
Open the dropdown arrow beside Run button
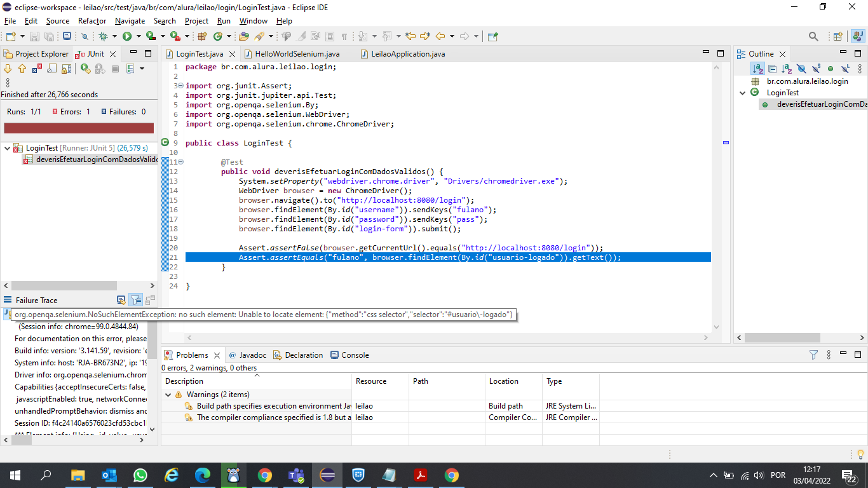click(x=137, y=37)
